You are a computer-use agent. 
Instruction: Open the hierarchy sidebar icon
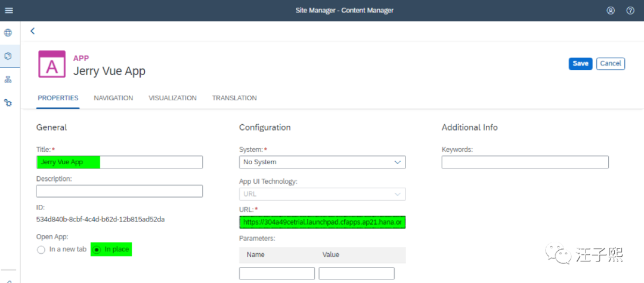point(8,79)
